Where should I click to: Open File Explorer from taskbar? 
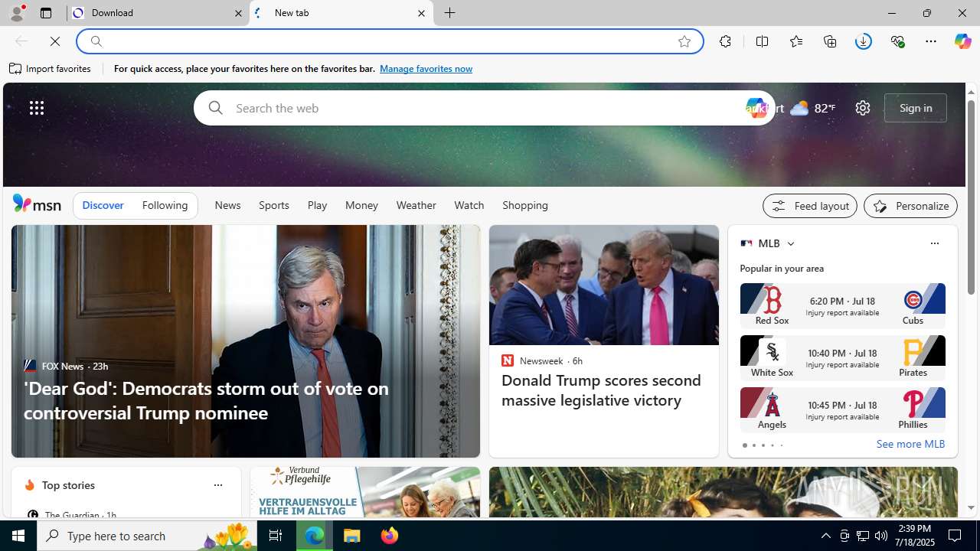352,536
